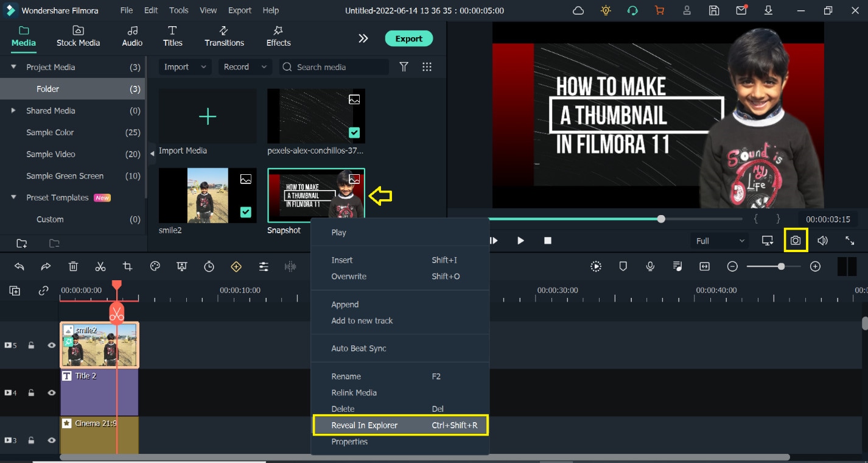Expand the Shared Media tree

click(x=13, y=110)
